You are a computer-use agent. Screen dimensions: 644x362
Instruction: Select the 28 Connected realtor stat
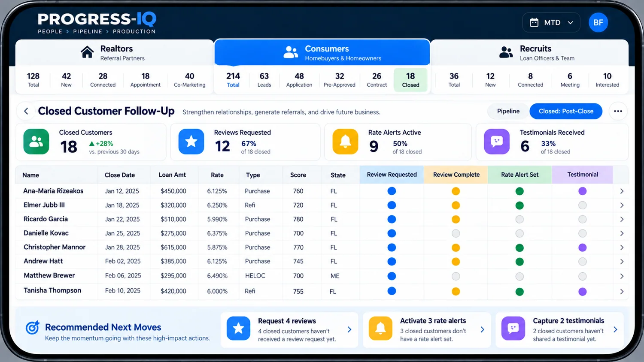tap(103, 80)
